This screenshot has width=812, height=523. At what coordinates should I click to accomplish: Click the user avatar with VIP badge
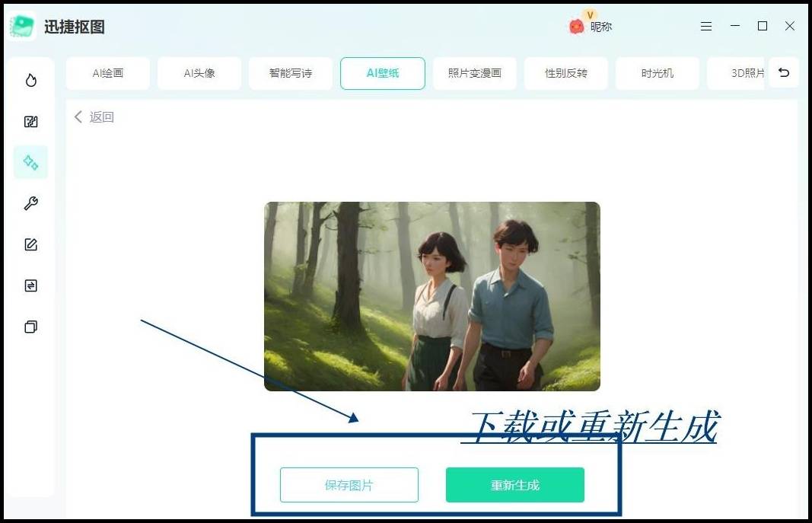[x=577, y=26]
